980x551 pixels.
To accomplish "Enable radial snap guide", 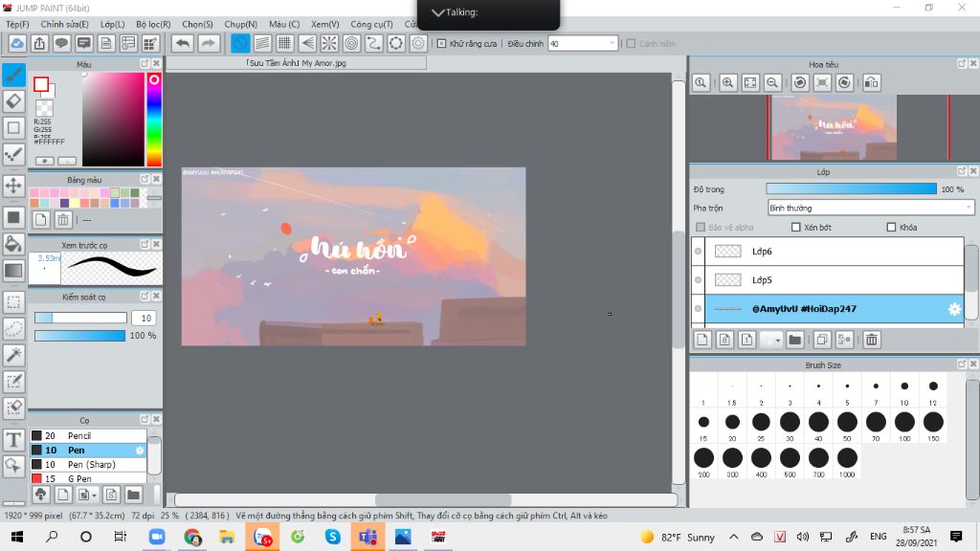I will pyautogui.click(x=329, y=43).
